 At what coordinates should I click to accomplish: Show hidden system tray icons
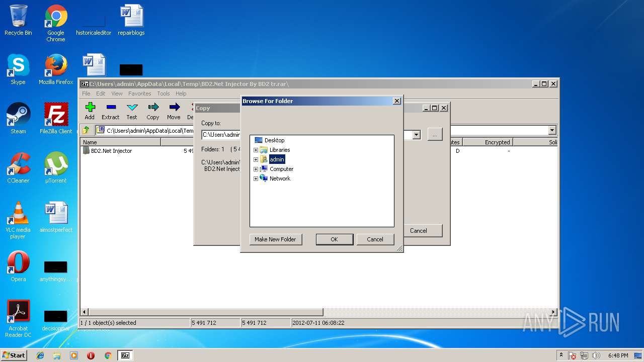[561, 355]
